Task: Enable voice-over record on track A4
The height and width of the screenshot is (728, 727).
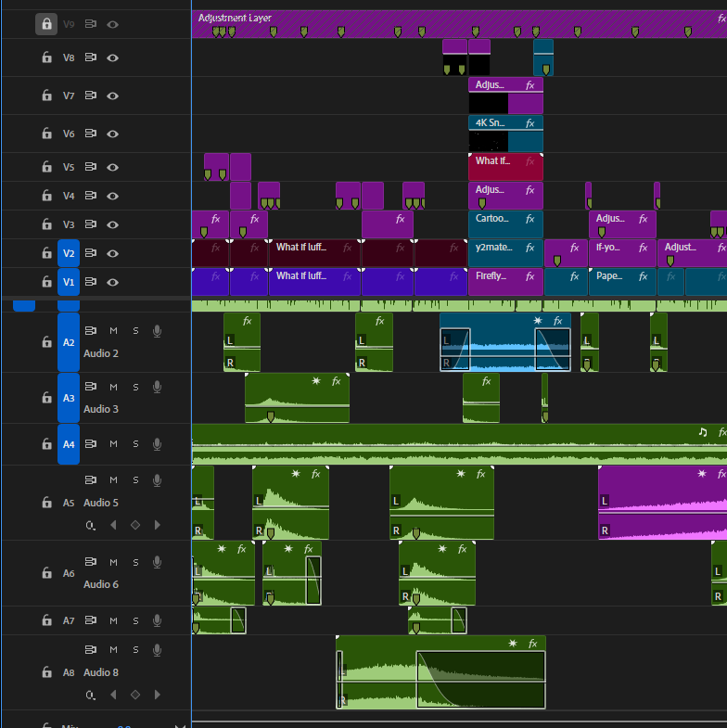Action: [158, 444]
